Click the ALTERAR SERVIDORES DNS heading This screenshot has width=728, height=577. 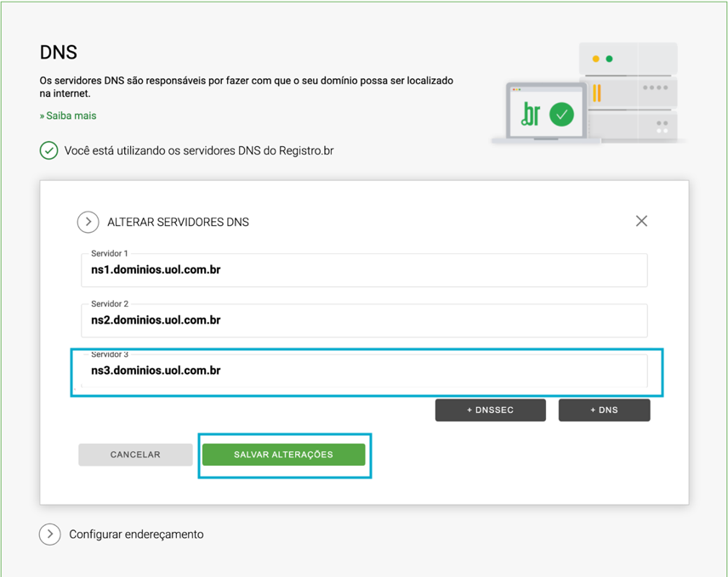178,222
